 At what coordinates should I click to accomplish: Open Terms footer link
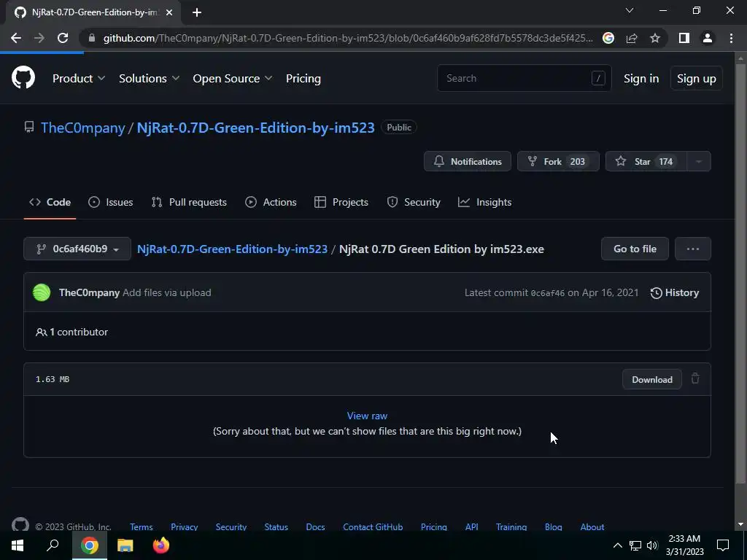[x=142, y=526]
